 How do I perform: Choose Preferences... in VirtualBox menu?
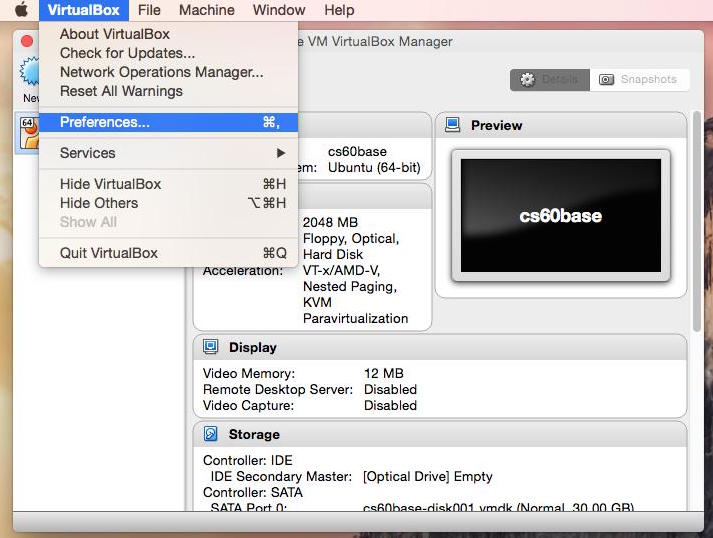pos(169,122)
